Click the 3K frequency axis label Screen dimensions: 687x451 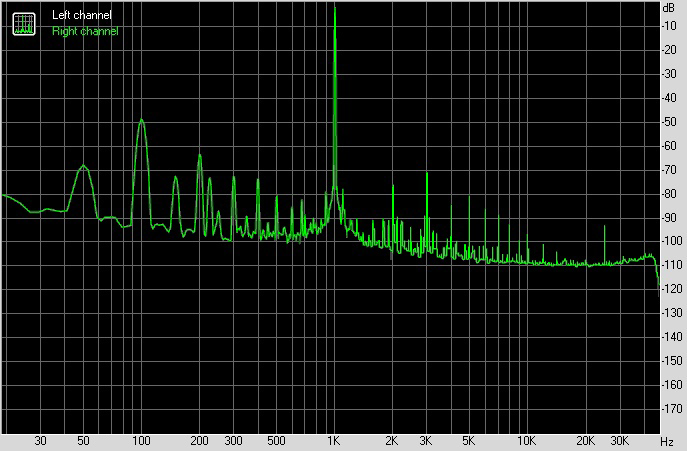point(425,440)
